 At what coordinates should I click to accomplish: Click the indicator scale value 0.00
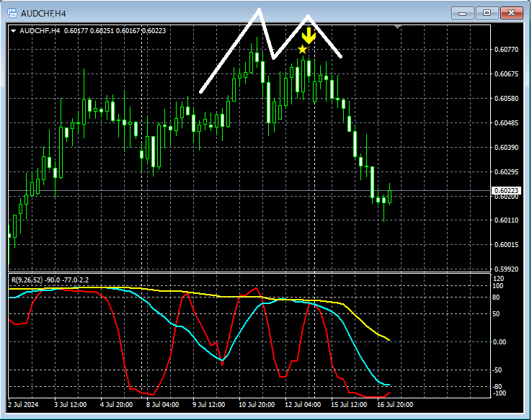click(499, 342)
